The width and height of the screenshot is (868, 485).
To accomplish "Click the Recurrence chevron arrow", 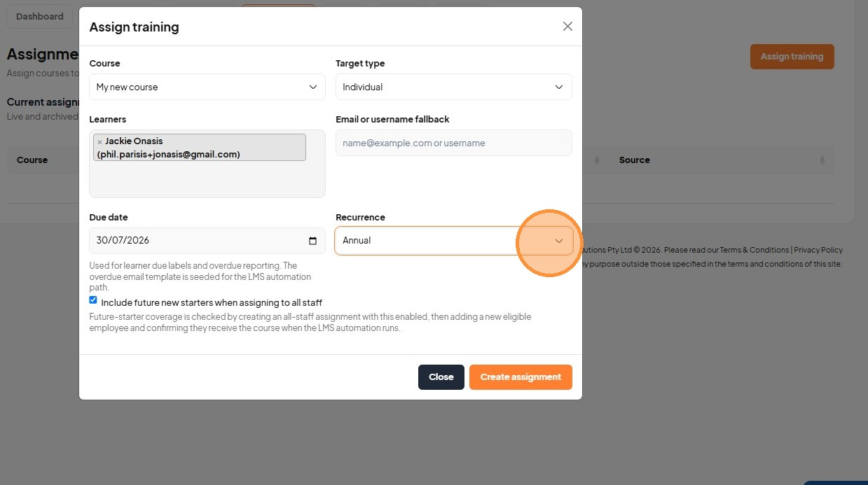I will point(559,241).
